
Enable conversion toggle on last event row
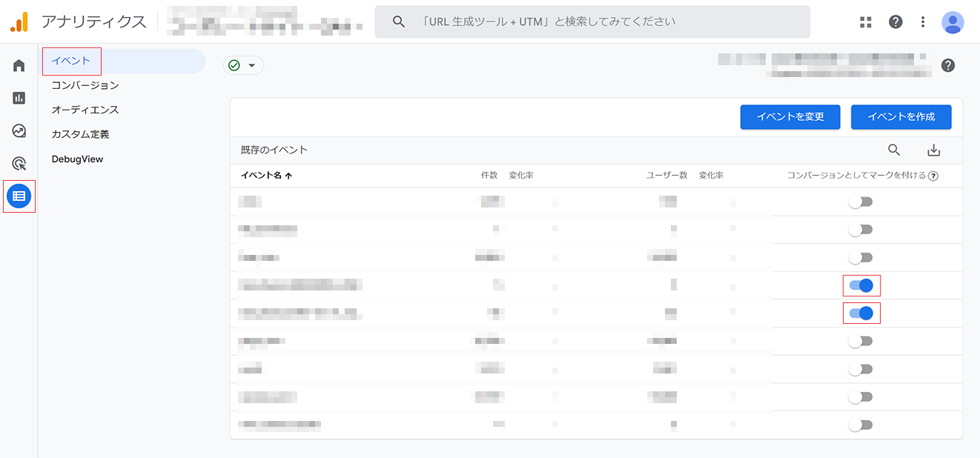point(861,425)
